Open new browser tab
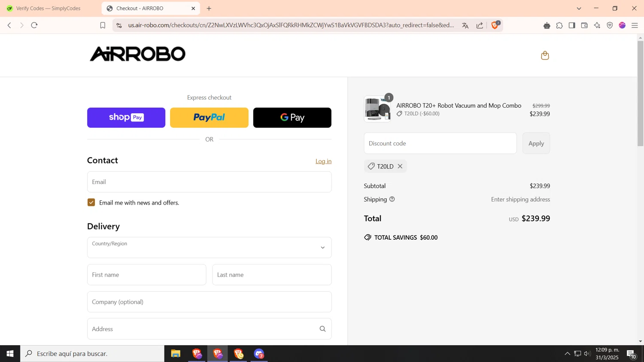The width and height of the screenshot is (644, 362). [x=209, y=8]
